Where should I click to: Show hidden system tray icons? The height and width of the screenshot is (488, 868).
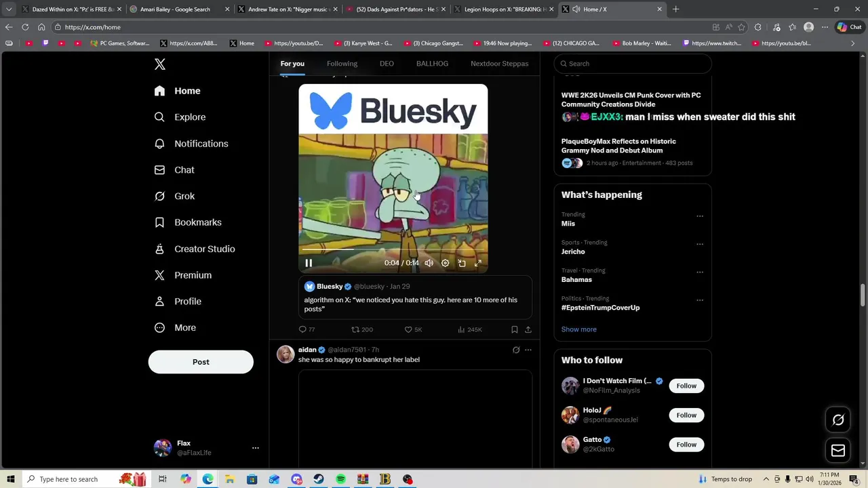(766, 479)
